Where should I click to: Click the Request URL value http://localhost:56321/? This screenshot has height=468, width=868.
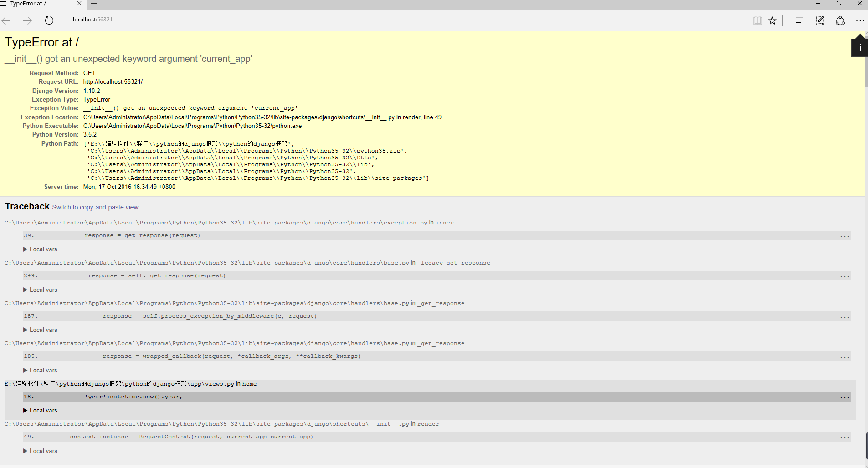pyautogui.click(x=113, y=82)
